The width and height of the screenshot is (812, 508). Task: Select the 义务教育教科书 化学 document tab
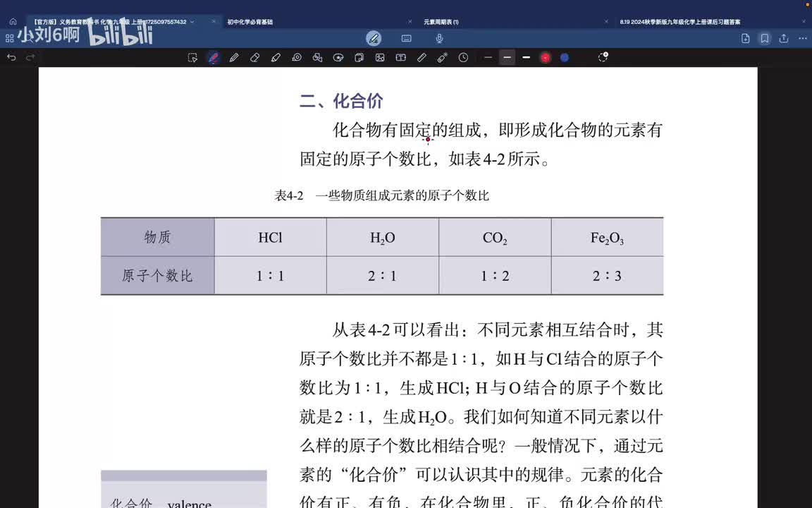click(x=109, y=22)
